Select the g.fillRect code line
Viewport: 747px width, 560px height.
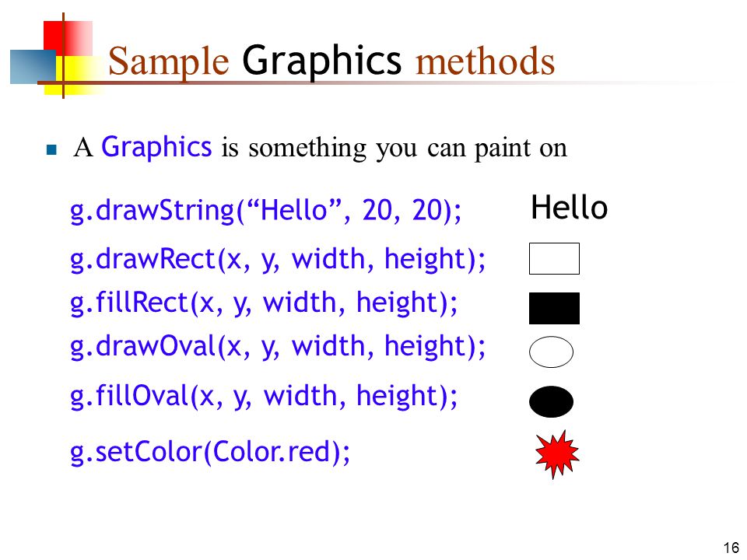click(x=264, y=303)
